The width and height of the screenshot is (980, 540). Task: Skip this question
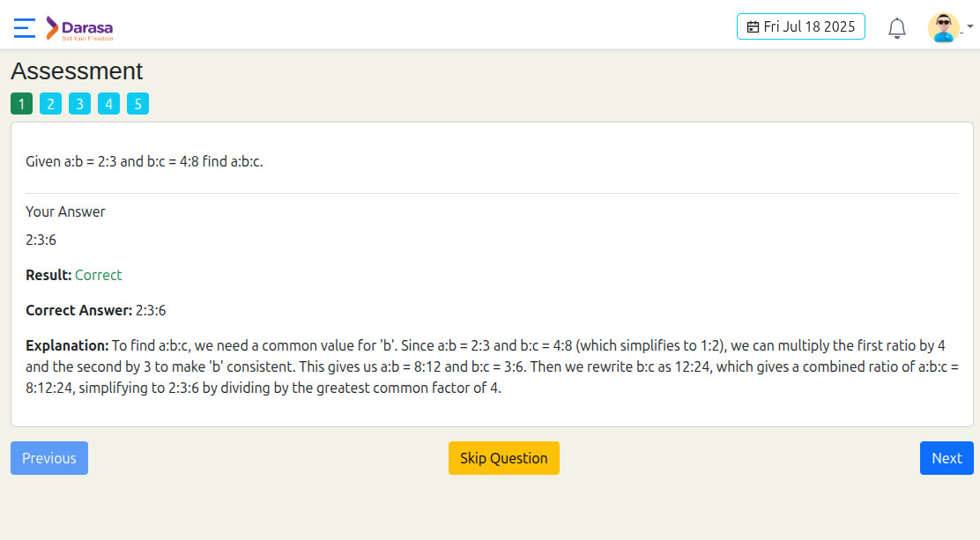coord(504,458)
